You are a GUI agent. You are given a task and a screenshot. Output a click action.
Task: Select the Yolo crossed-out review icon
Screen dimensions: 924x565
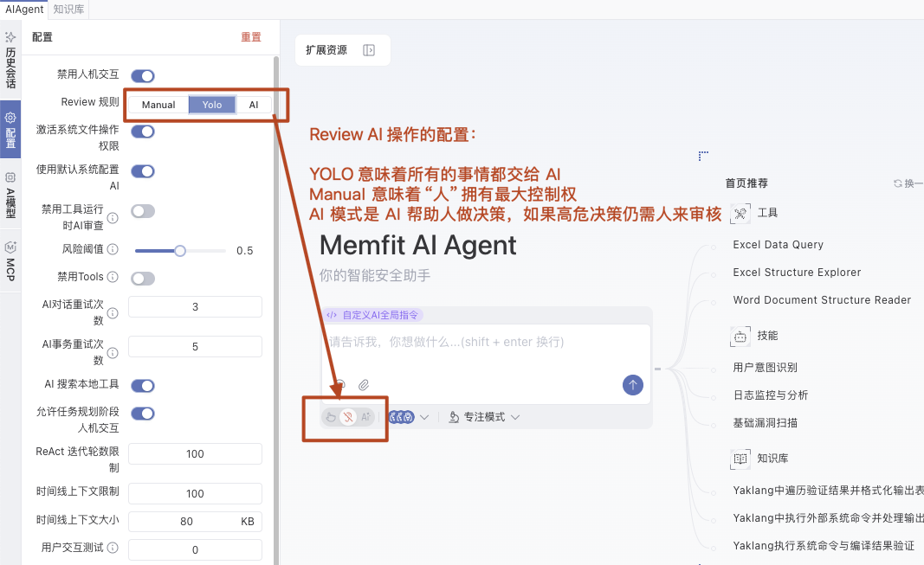point(348,417)
